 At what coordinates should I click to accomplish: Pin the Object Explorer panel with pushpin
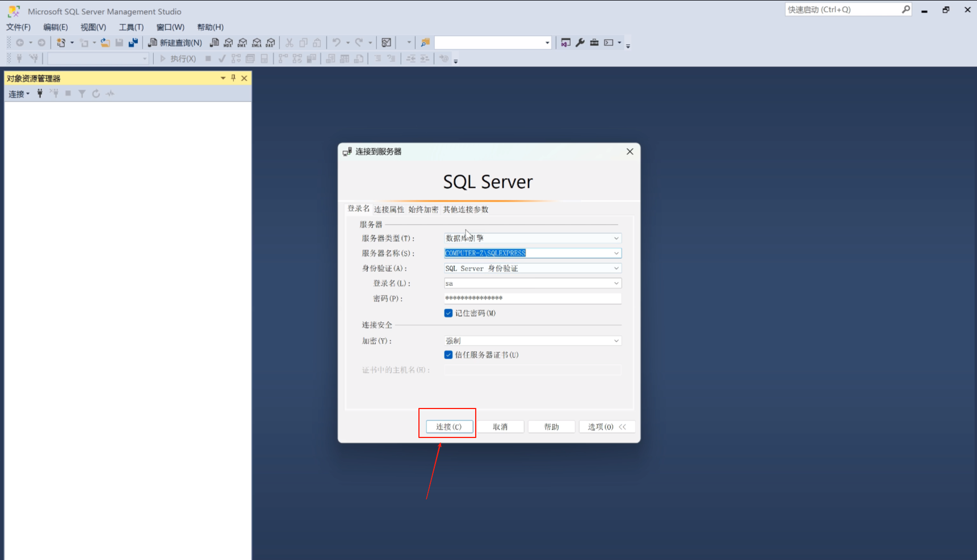[233, 78]
